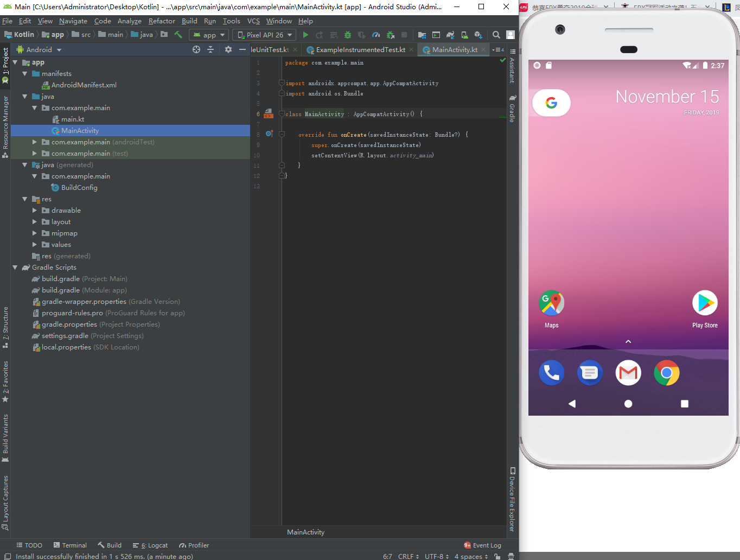Toggle the Device File Explorer side tool window
This screenshot has width=740, height=560.
(x=512, y=499)
